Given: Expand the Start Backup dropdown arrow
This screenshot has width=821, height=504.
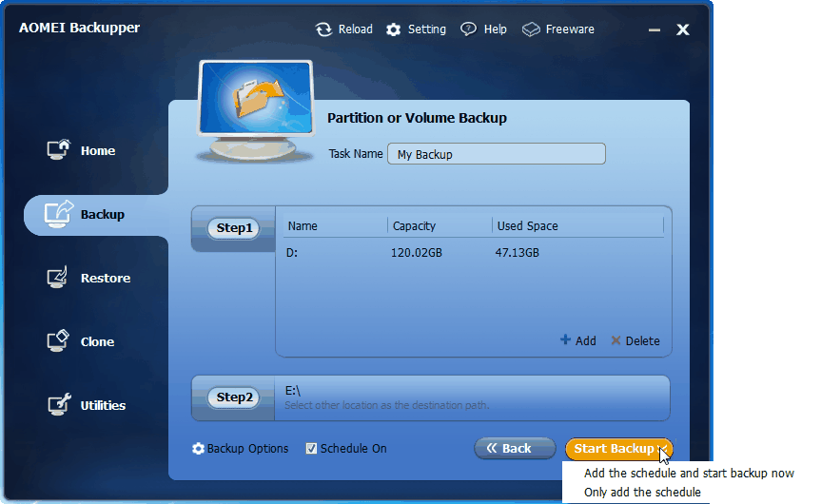Looking at the screenshot, I should tap(663, 449).
